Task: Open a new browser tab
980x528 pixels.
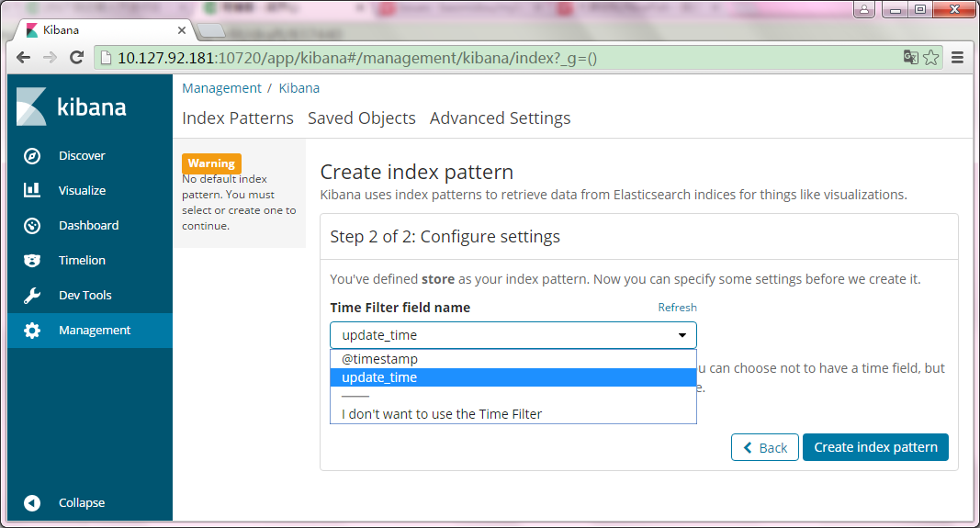Action: tap(210, 30)
